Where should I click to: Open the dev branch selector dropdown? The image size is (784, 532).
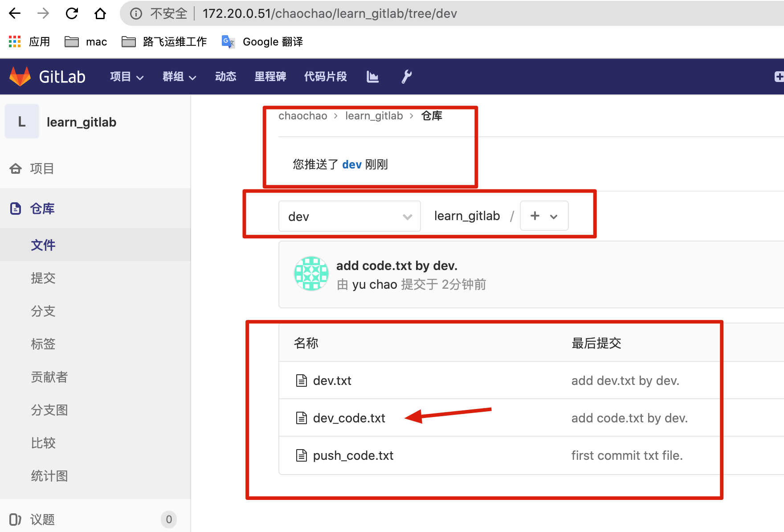tap(350, 217)
